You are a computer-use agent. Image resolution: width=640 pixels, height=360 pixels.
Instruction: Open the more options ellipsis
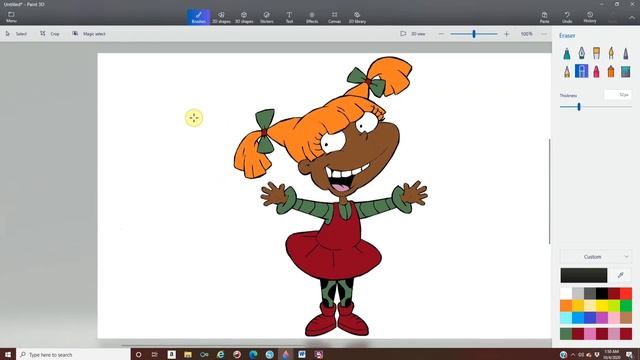pyautogui.click(x=544, y=34)
